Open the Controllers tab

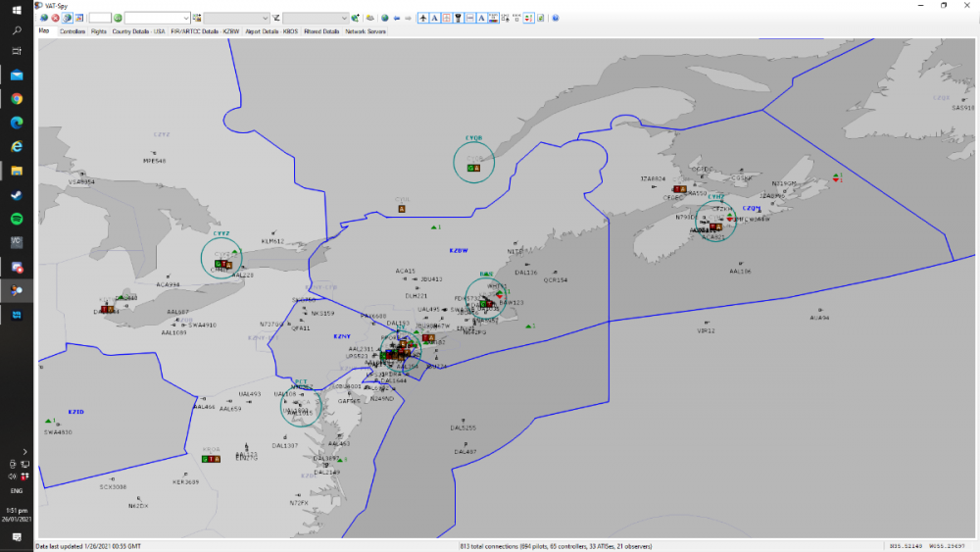(73, 31)
